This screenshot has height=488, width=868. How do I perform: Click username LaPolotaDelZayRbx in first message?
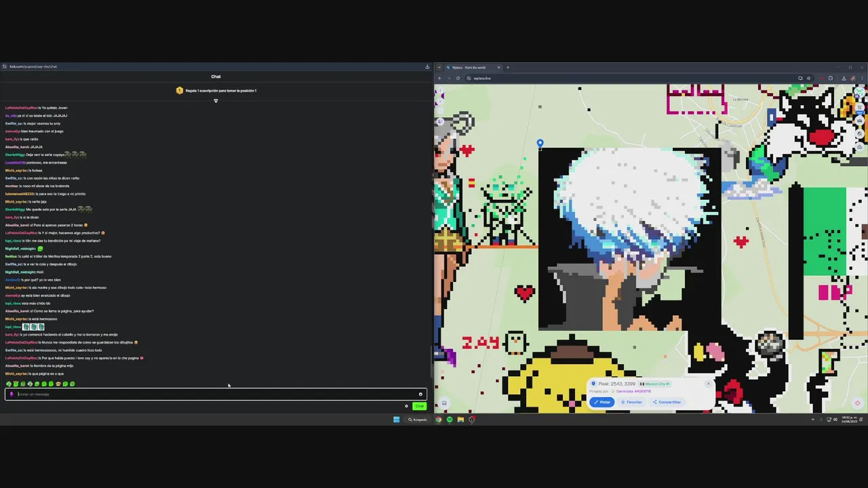[21, 108]
